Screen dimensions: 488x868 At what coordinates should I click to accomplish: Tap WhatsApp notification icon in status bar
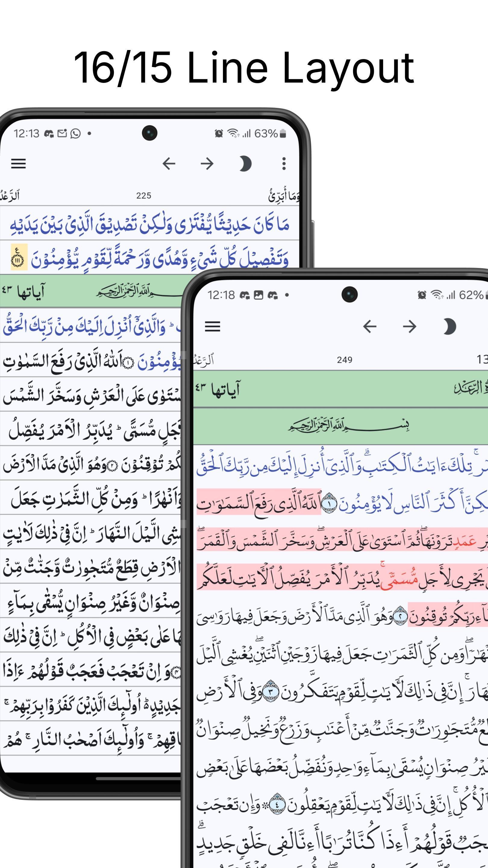click(x=75, y=134)
